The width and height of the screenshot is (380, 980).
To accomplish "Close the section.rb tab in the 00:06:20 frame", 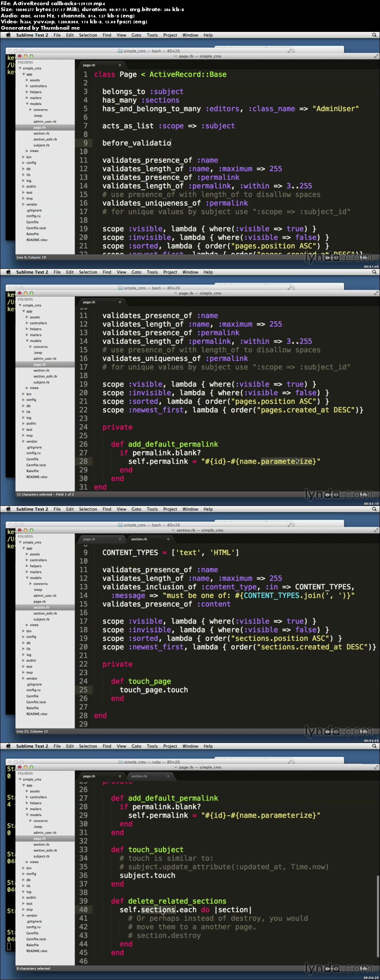I will 168,776.
